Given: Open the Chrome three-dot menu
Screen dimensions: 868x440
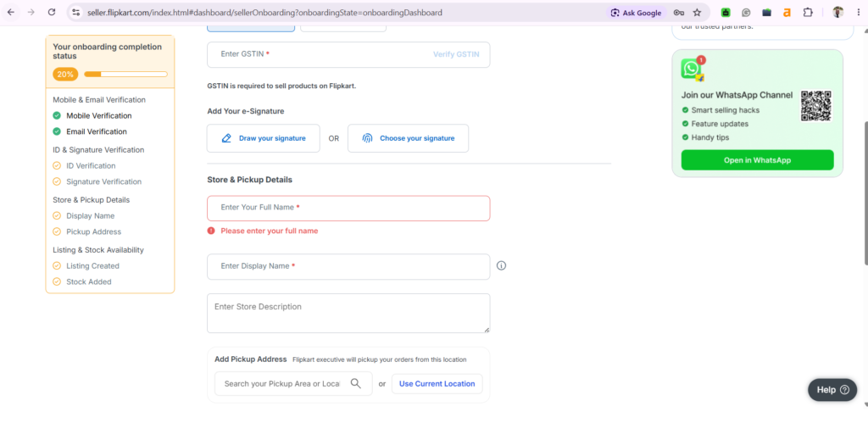Looking at the screenshot, I should click(858, 12).
